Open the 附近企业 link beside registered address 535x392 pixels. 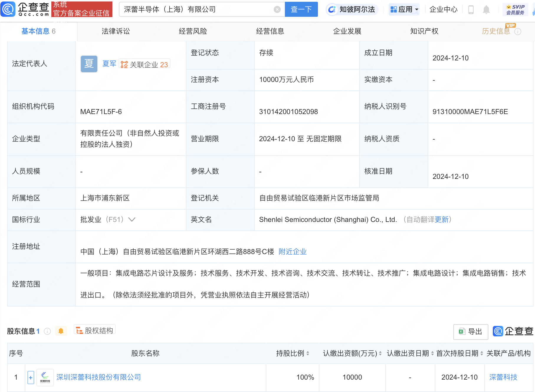[292, 252]
